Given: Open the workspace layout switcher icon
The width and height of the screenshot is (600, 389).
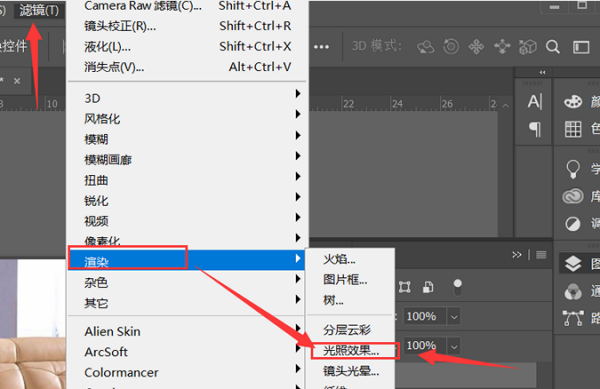Looking at the screenshot, I should click(581, 47).
